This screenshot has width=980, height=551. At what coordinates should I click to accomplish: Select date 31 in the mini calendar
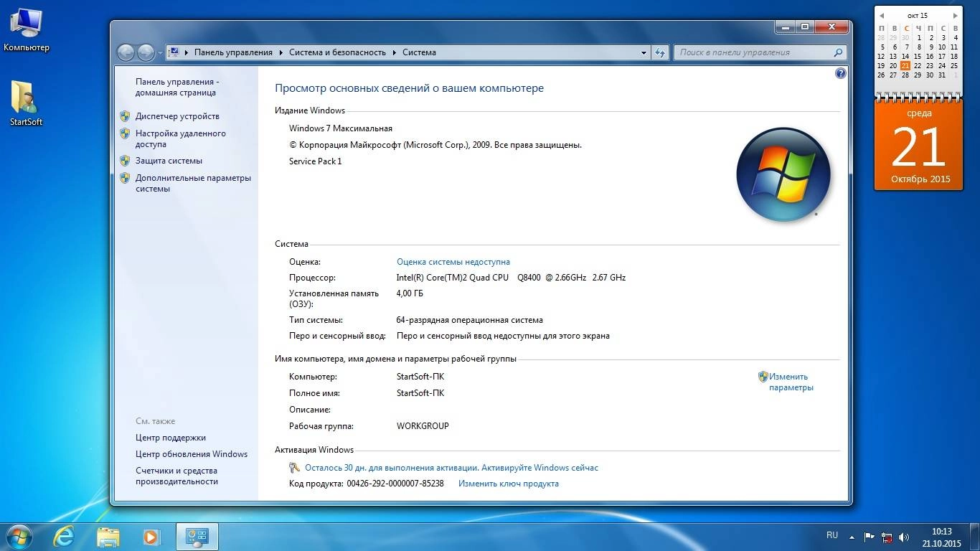click(942, 75)
